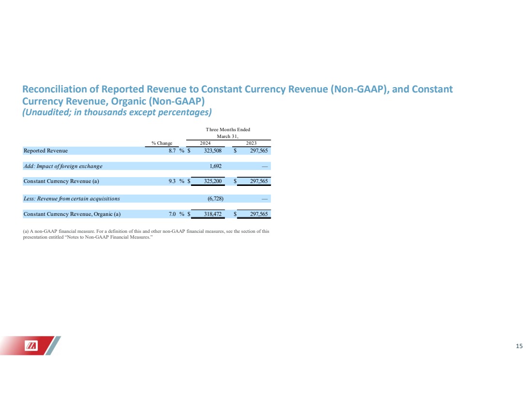
Task: Click the gray slash graphic beside logo
Action: [53, 346]
